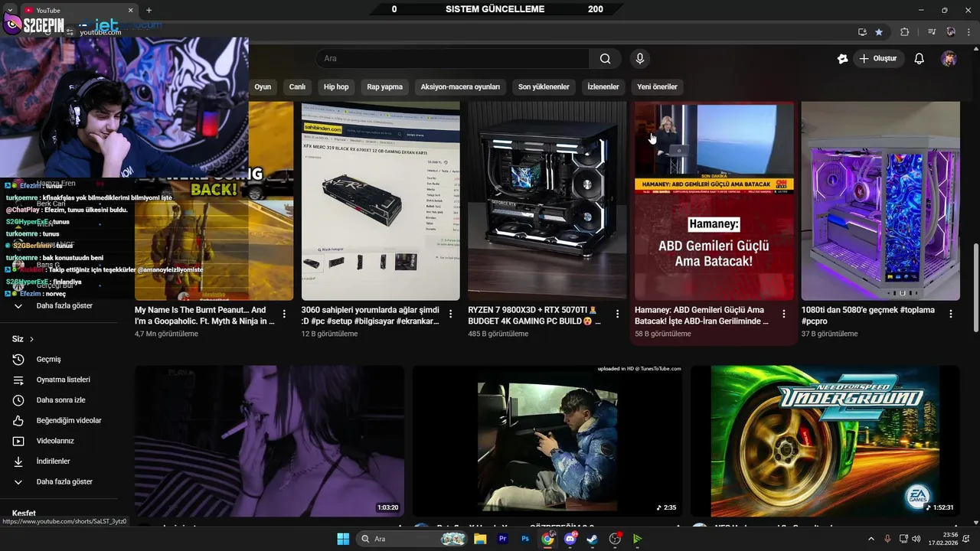Select the Hip hop filter chip

tap(336, 86)
